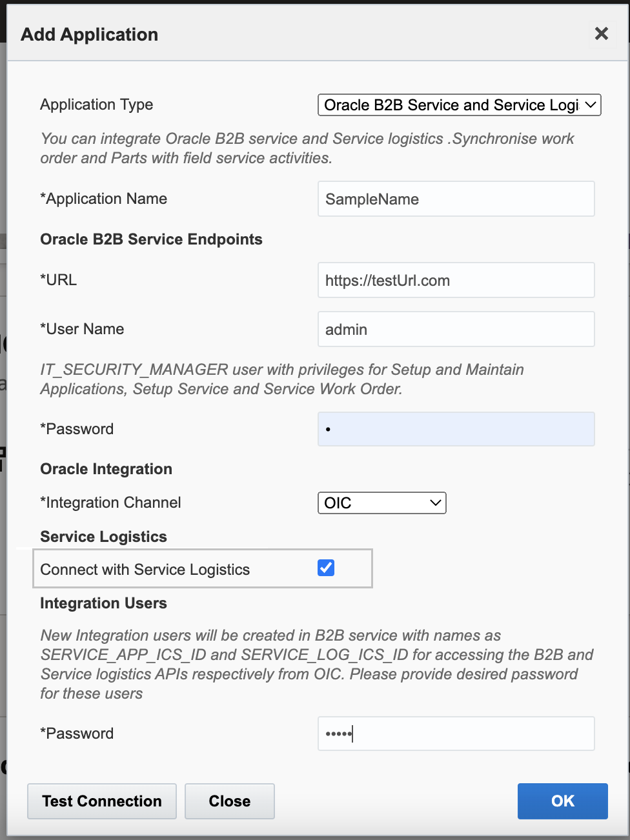
Task: Click the Integration Users section heading
Action: coord(103,603)
